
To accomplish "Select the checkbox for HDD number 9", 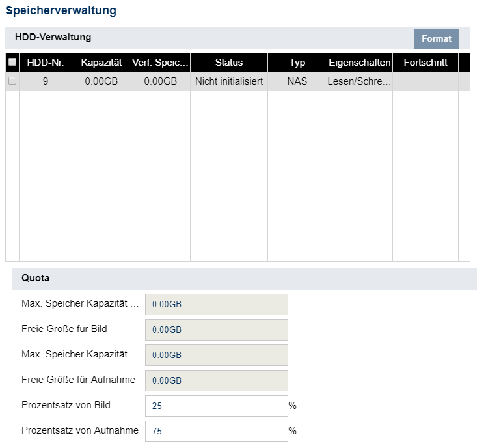I will (12, 81).
